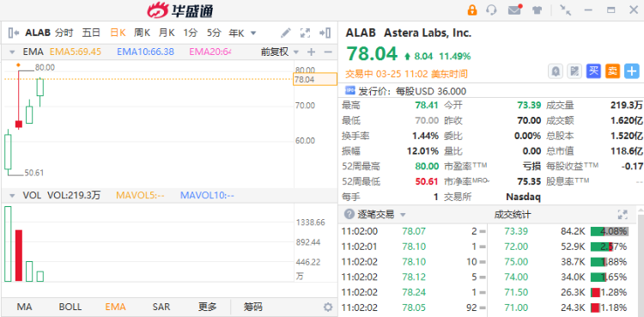644x317 pixels.
Task: Collapse the left panel of the chart
Action: click(14, 33)
